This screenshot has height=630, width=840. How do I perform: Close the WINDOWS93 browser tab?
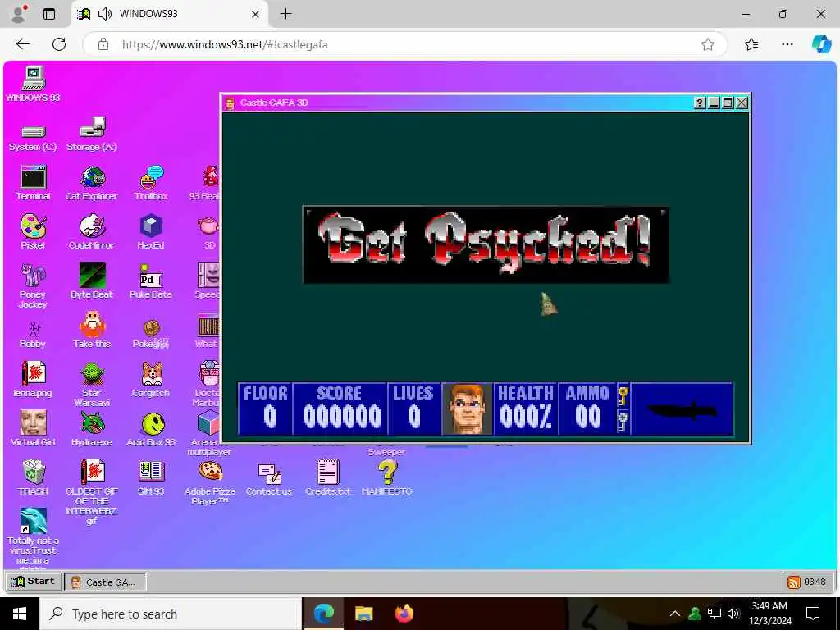click(x=256, y=14)
